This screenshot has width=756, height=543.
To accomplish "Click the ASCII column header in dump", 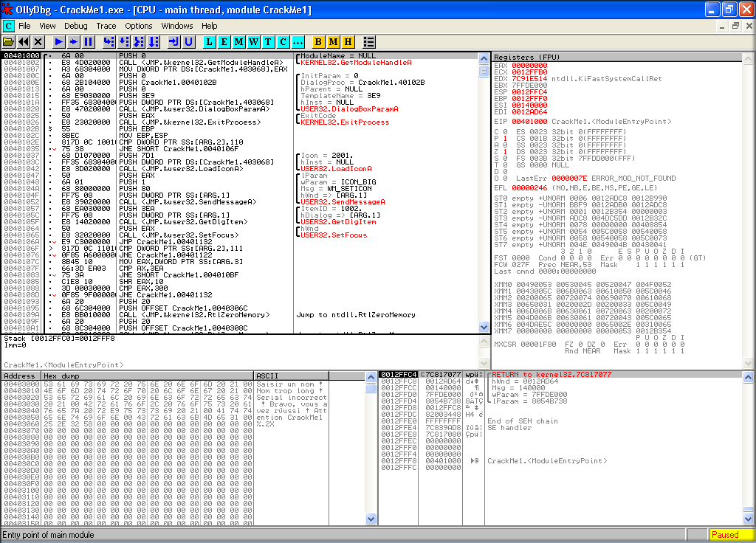I will [x=291, y=376].
